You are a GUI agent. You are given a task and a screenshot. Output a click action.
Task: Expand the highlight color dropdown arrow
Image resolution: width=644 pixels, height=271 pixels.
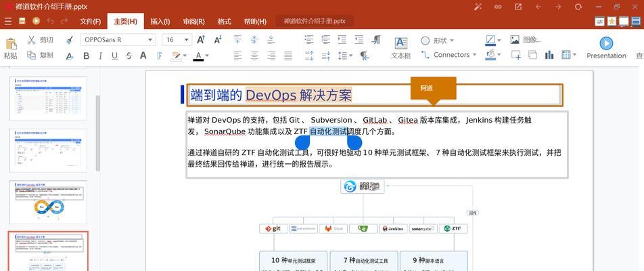(x=185, y=56)
